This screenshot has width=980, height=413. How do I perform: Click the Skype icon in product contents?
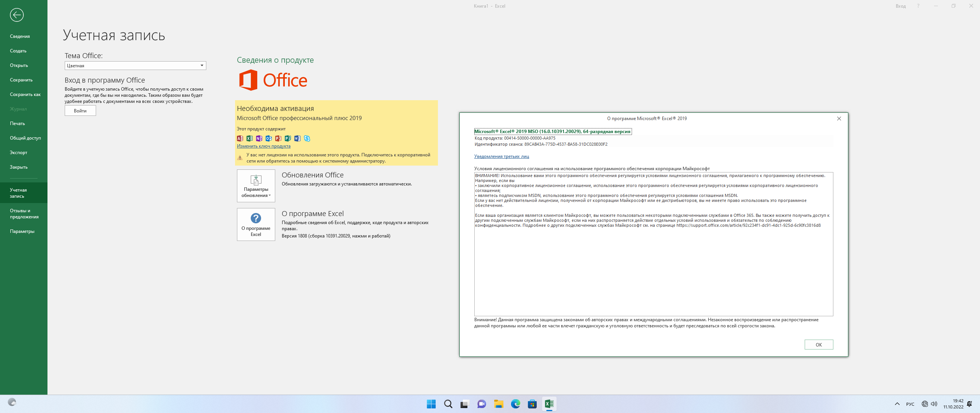[307, 138]
